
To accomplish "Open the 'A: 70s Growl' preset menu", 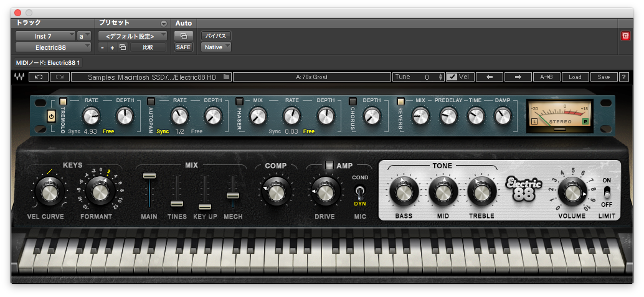I will (312, 77).
